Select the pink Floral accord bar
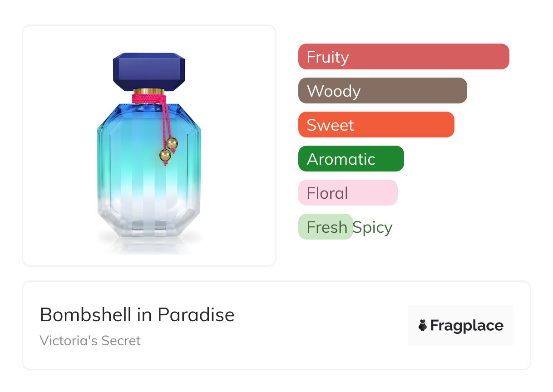553x392 pixels. (x=347, y=193)
